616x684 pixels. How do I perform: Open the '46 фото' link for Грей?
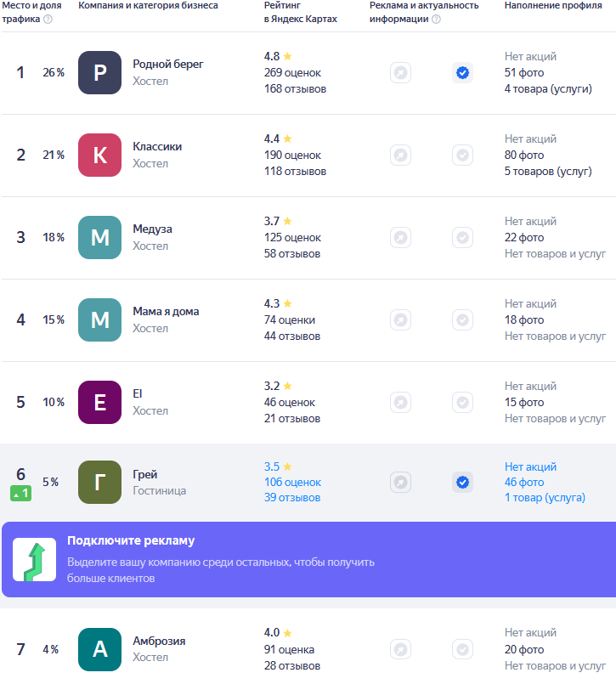[x=524, y=483]
